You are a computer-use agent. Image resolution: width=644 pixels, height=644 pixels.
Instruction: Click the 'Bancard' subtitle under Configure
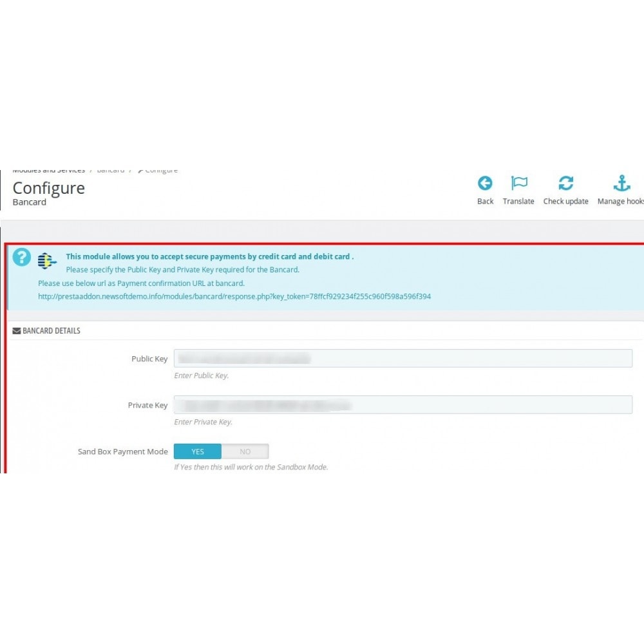click(x=30, y=202)
